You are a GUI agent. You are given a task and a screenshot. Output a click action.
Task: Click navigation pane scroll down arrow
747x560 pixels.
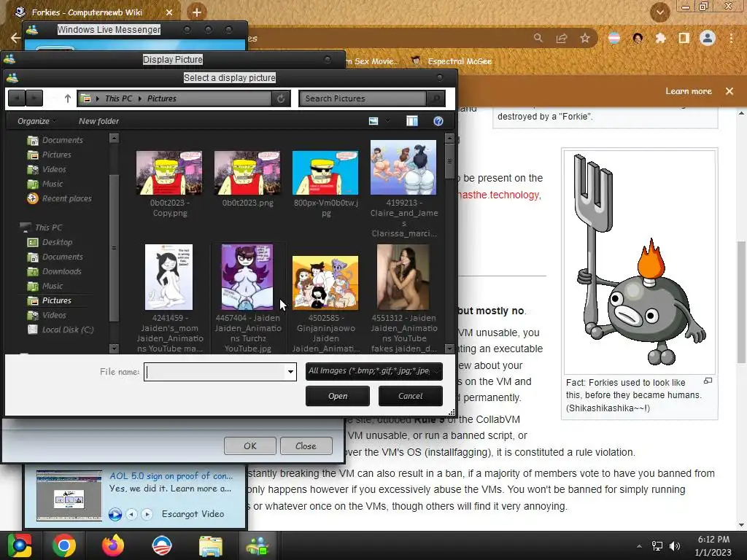point(114,348)
